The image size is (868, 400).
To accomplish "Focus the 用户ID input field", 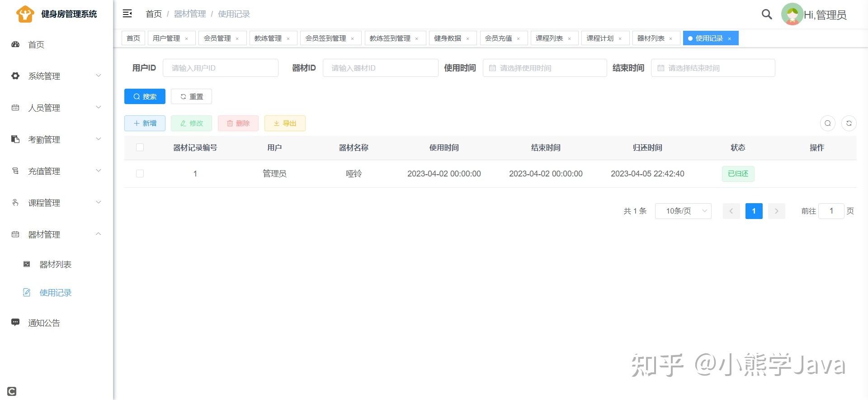I will coord(221,68).
